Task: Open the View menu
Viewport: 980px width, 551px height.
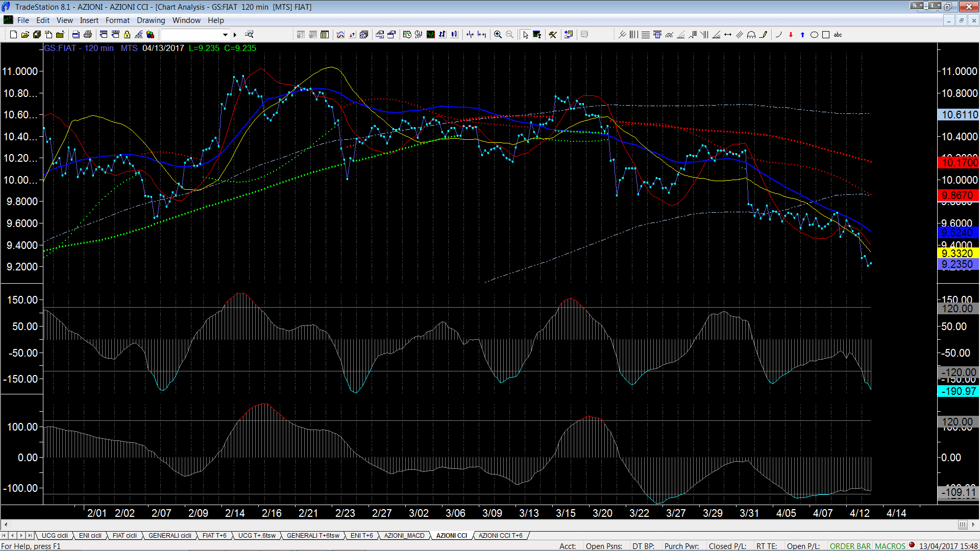Action: (64, 20)
